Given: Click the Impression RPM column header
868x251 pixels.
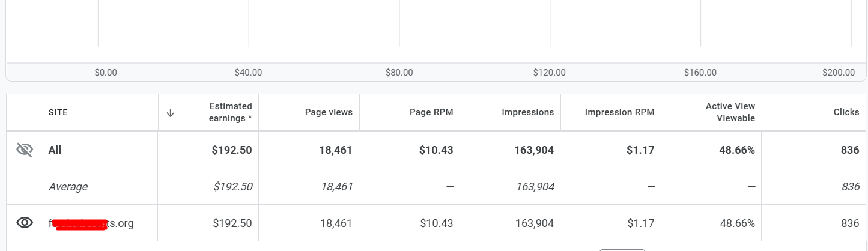Looking at the screenshot, I should tap(619, 112).
